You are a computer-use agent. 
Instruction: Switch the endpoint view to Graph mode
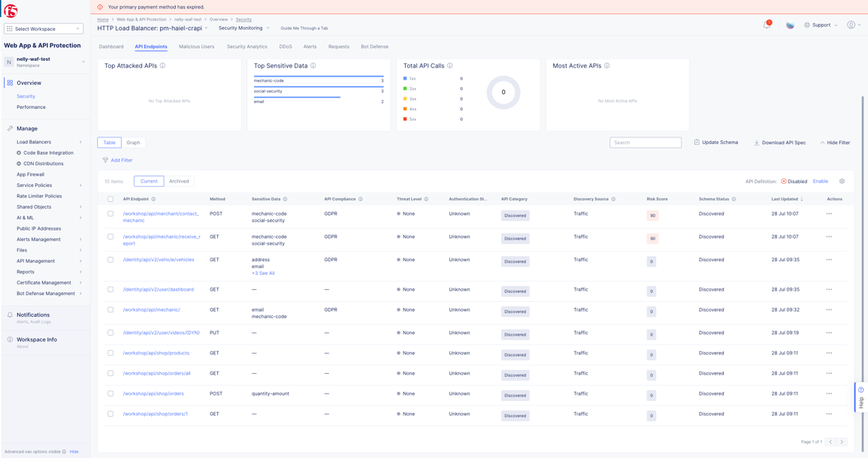click(x=133, y=142)
